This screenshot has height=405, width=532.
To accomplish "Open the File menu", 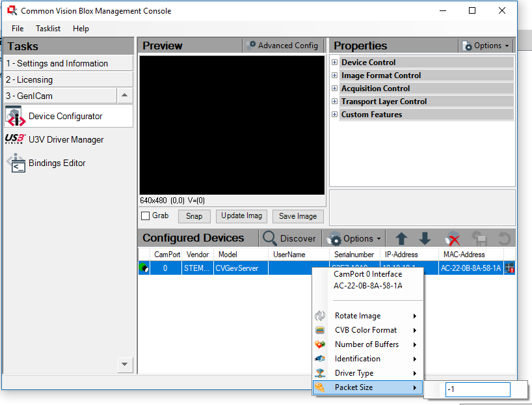I will (x=18, y=29).
